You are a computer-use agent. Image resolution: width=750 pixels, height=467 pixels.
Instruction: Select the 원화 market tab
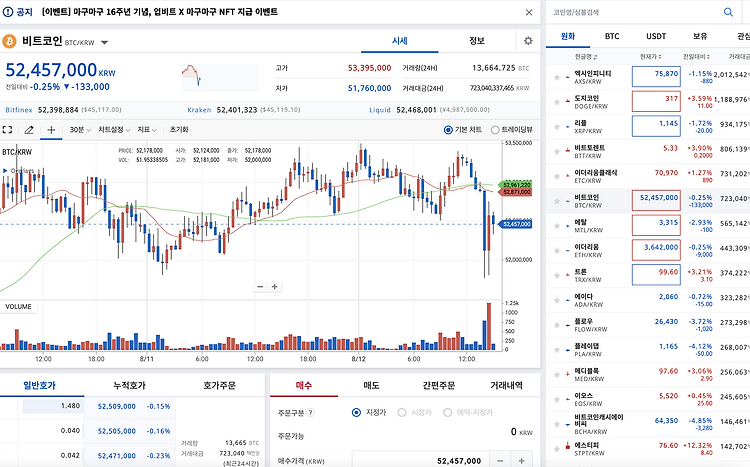point(568,36)
